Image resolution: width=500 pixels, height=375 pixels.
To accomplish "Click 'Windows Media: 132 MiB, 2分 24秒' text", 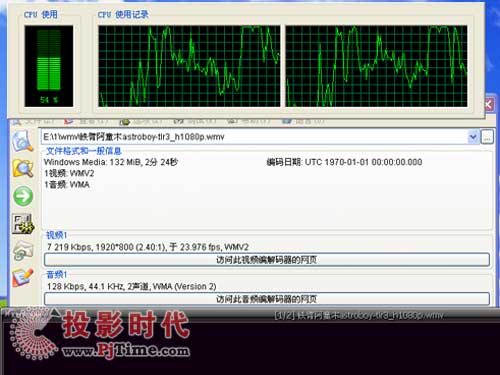I will [111, 162].
